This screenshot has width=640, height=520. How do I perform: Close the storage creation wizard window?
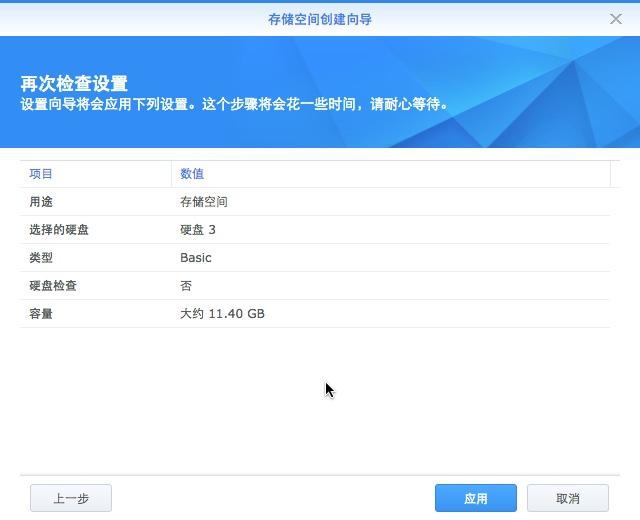616,19
